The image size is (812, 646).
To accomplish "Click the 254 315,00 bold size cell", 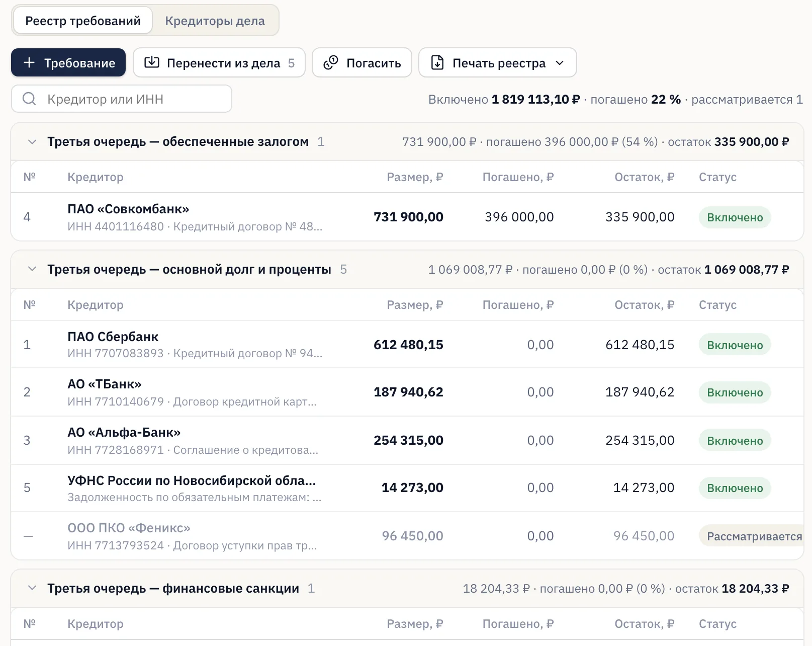I will click(408, 440).
